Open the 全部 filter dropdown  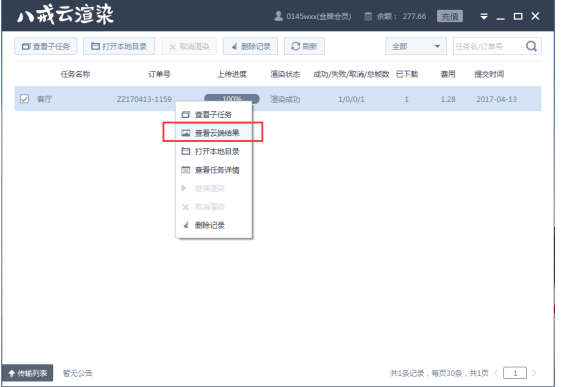(416, 46)
